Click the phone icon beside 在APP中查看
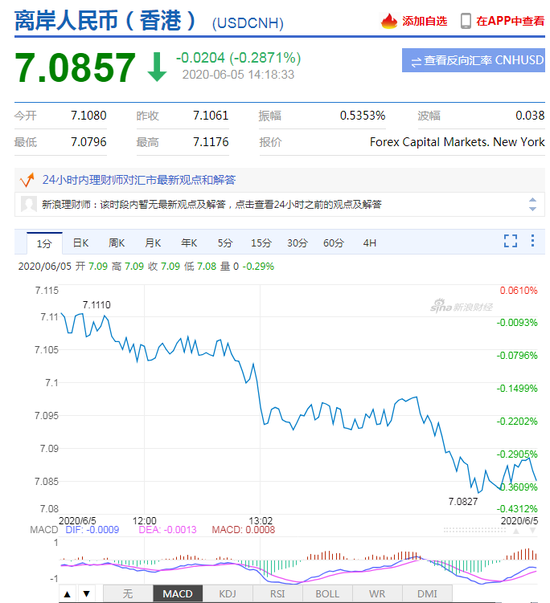This screenshot has height=603, width=550. [x=465, y=21]
